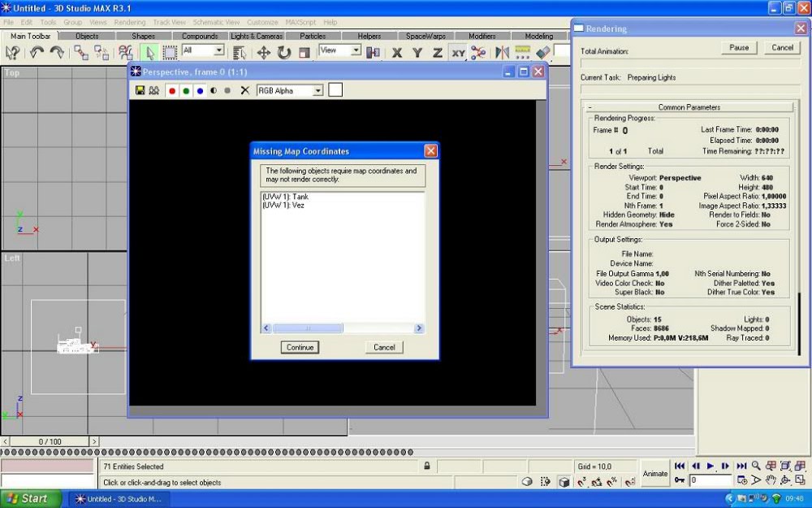The image size is (812, 508).
Task: Go to the start frame
Action: (680, 466)
